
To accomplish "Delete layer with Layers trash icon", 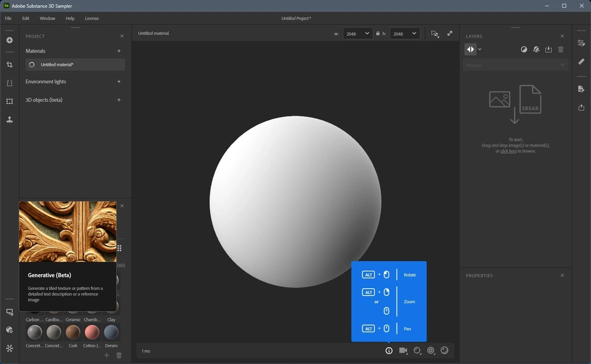I will click(x=561, y=49).
